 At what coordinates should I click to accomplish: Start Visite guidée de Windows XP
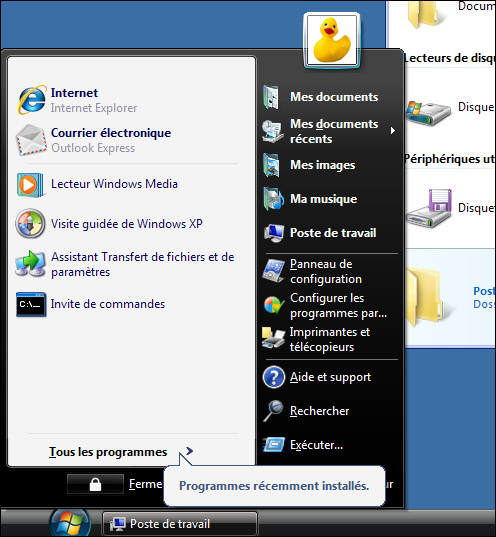[127, 224]
